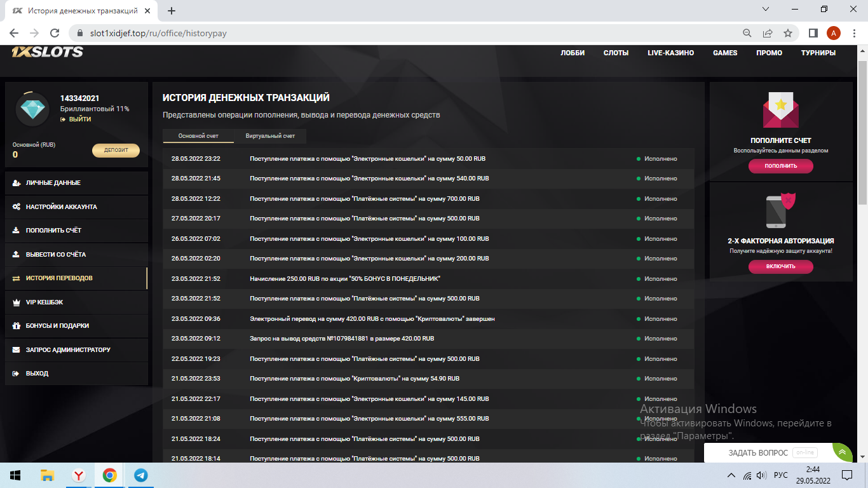Screen dimensions: 868x488
Task: Show hidden system tray icons
Action: 730,475
